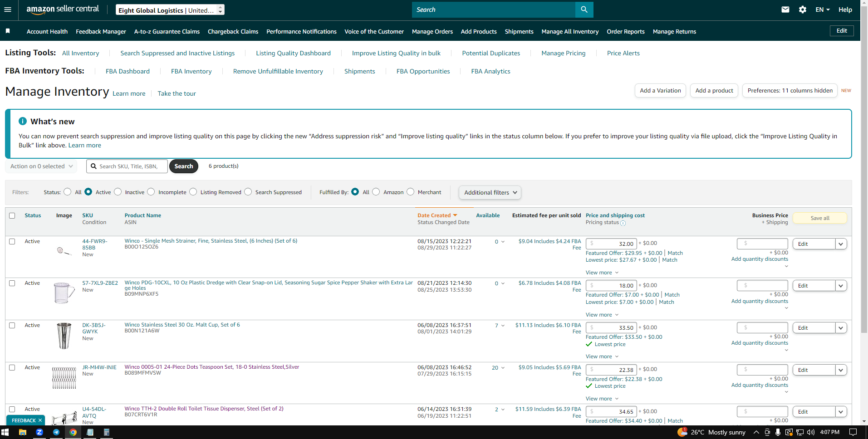
Task: Click the Add a Variation button
Action: pos(661,91)
